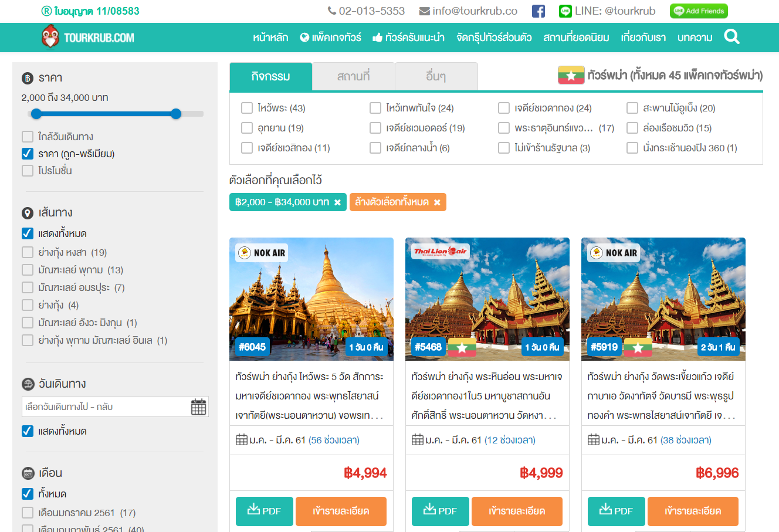Check the สะพานไม้อูเบ็ง (20) filter
The width and height of the screenshot is (779, 532).
click(632, 108)
